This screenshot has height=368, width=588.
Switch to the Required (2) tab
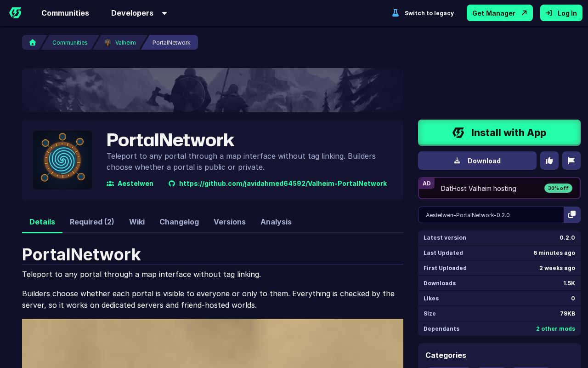tap(92, 222)
